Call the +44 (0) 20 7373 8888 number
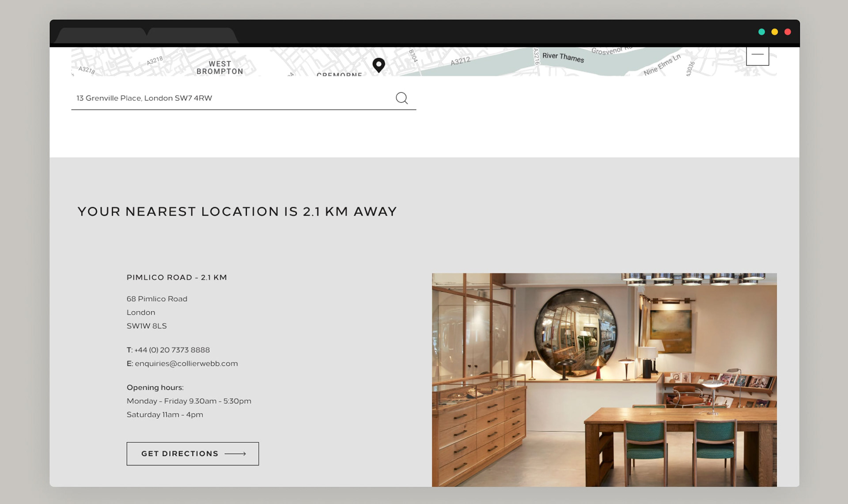 172,350
